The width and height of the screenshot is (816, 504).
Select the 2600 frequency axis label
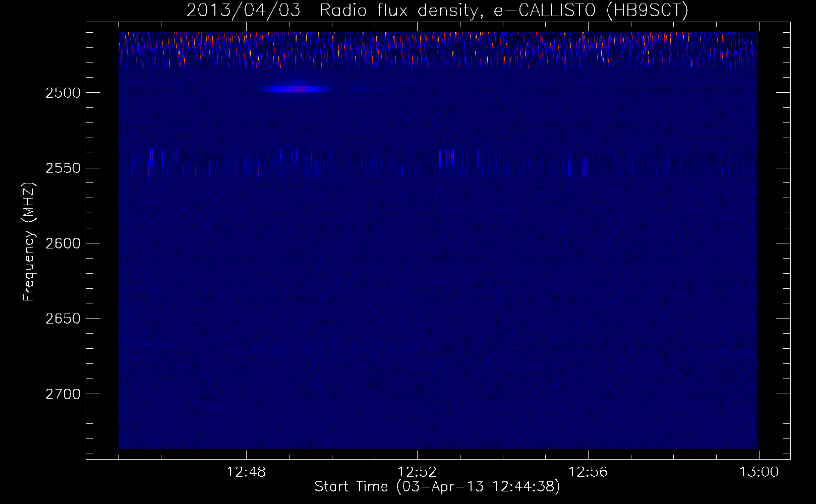(x=63, y=243)
